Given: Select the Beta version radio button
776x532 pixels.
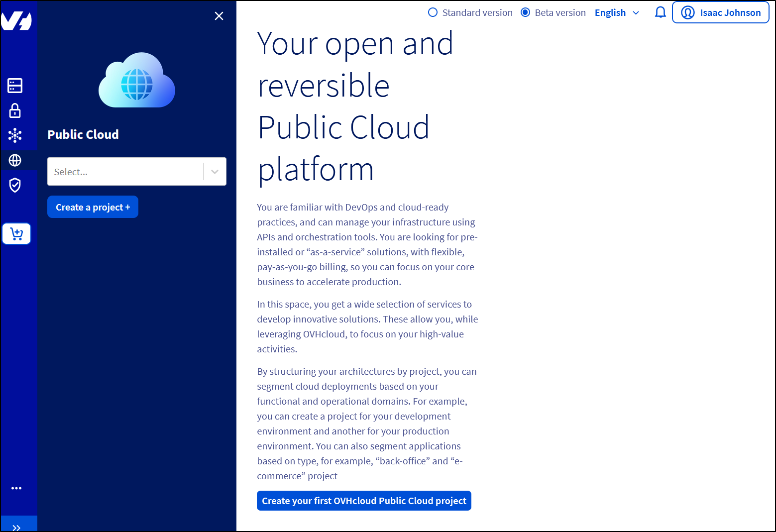Looking at the screenshot, I should click(525, 12).
